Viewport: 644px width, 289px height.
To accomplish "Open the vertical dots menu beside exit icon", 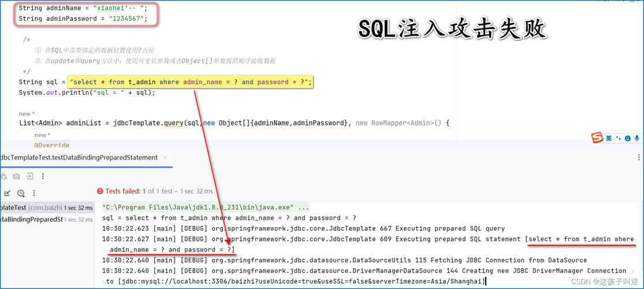I will (x=43, y=176).
